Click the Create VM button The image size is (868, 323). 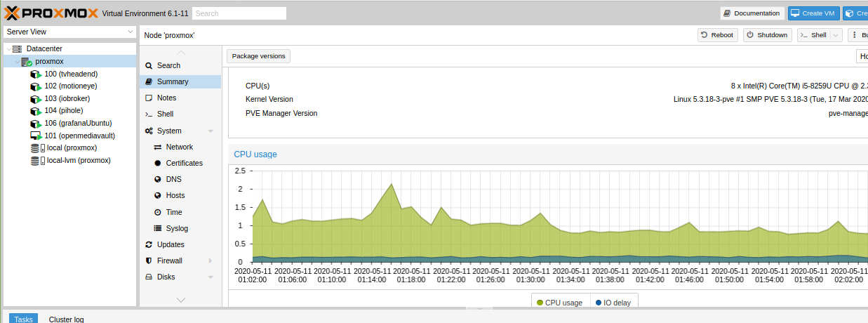(813, 13)
